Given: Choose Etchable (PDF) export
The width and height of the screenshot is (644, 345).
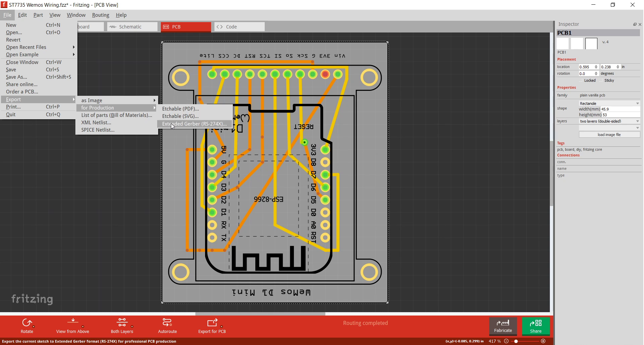Looking at the screenshot, I should pos(195,109).
